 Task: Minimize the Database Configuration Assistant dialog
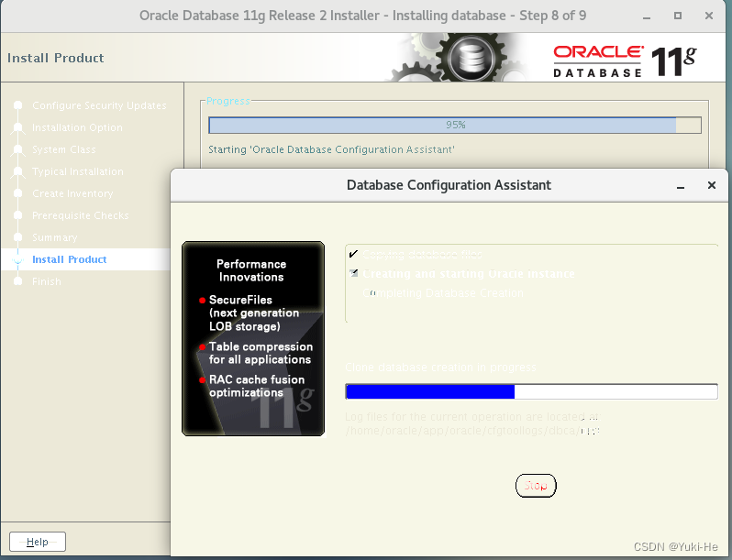[681, 186]
